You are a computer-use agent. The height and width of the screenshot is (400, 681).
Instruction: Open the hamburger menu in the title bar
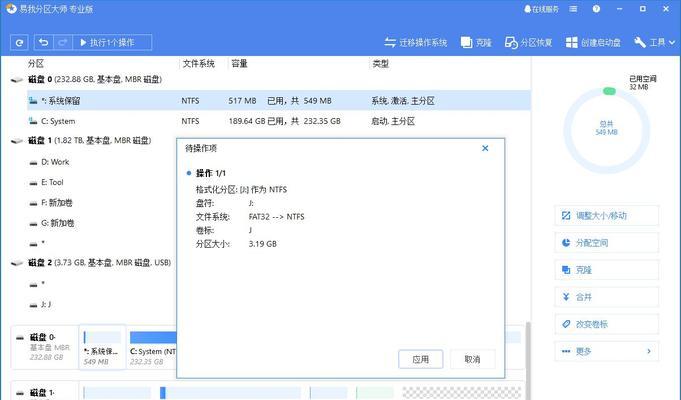573,9
